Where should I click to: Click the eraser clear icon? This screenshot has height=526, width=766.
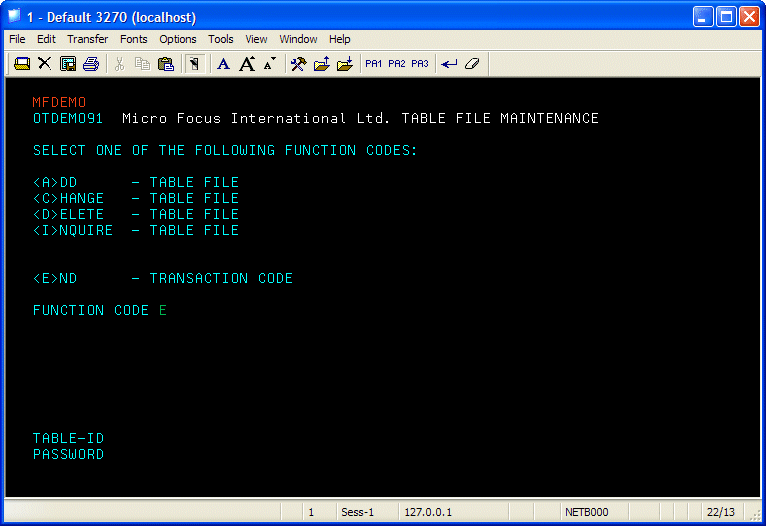click(472, 64)
